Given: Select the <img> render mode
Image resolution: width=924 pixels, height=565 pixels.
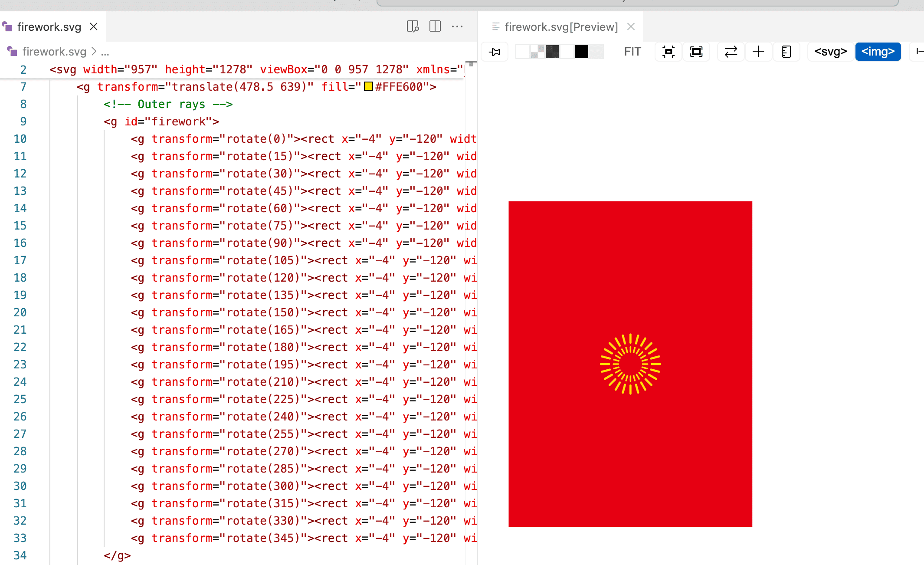Looking at the screenshot, I should (x=878, y=52).
